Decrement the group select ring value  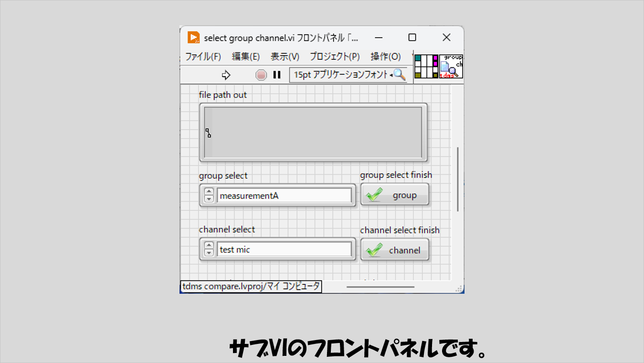point(209,199)
